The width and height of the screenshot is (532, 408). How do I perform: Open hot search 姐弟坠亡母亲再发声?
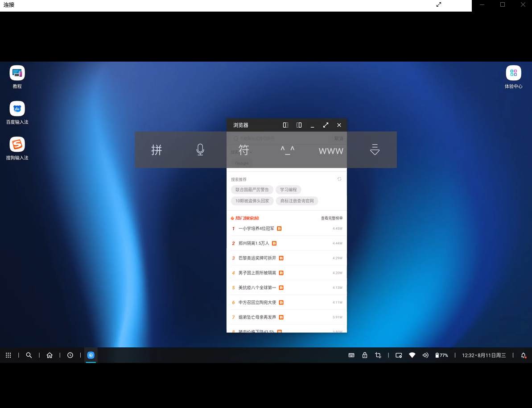(x=287, y=317)
